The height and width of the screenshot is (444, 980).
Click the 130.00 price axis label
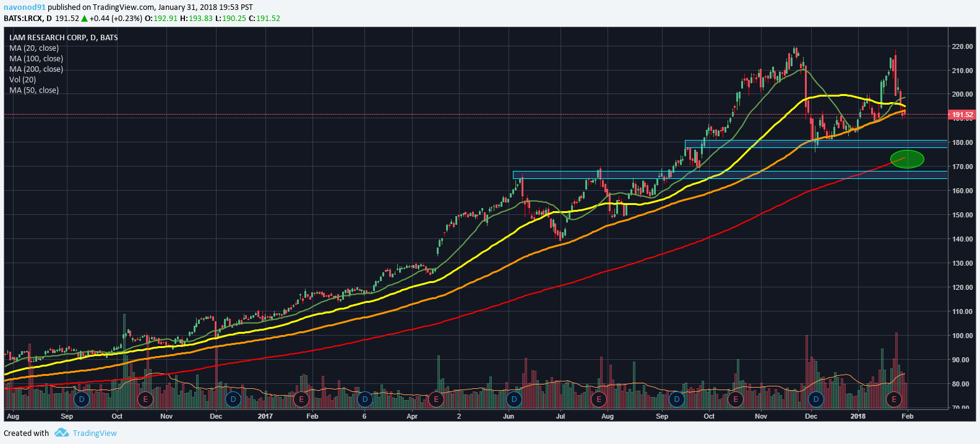click(x=962, y=263)
